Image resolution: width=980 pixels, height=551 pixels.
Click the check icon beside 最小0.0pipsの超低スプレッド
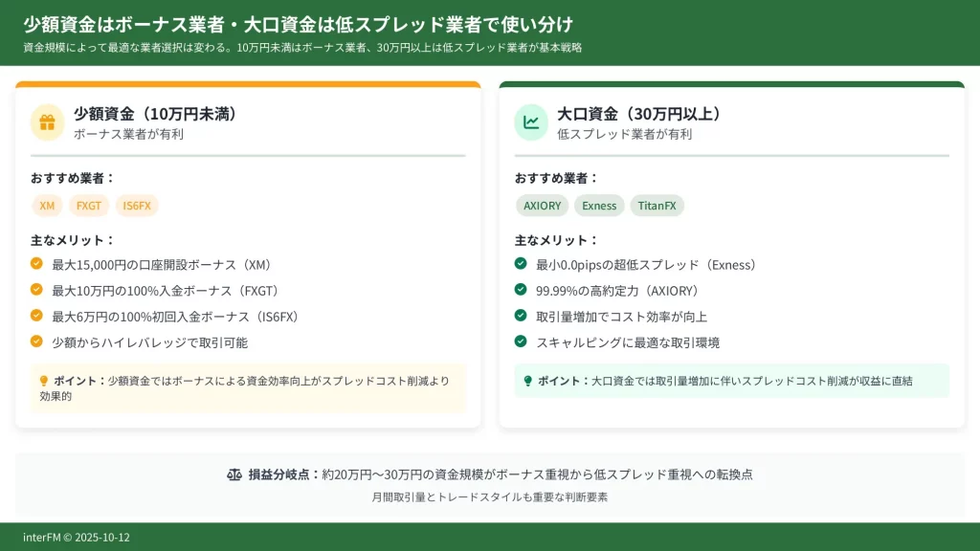(521, 264)
